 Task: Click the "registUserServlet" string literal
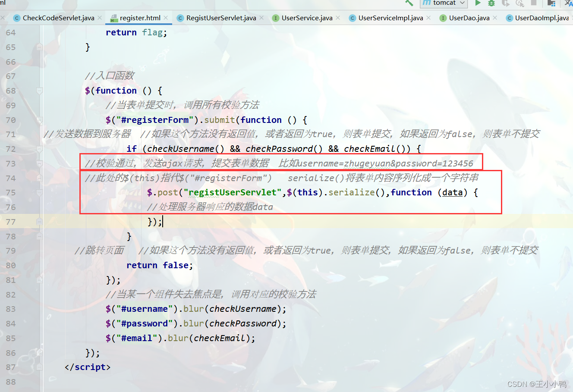pyautogui.click(x=233, y=193)
